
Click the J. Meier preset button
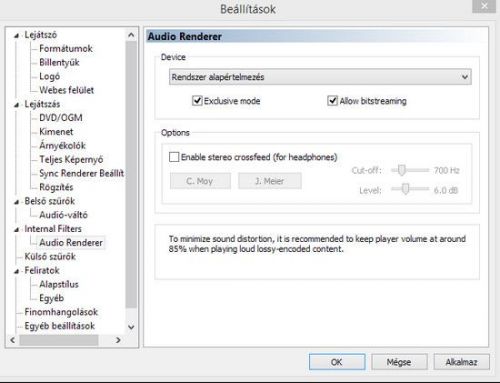(x=270, y=181)
